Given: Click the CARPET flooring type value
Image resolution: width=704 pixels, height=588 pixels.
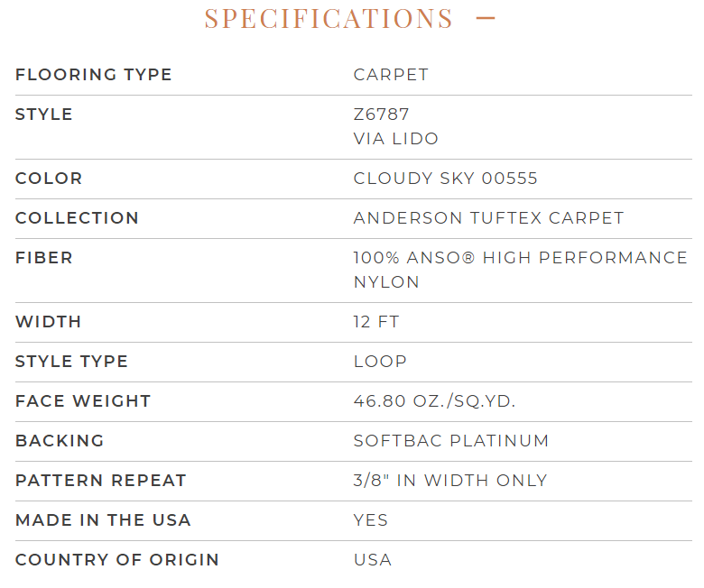Looking at the screenshot, I should (x=391, y=75).
